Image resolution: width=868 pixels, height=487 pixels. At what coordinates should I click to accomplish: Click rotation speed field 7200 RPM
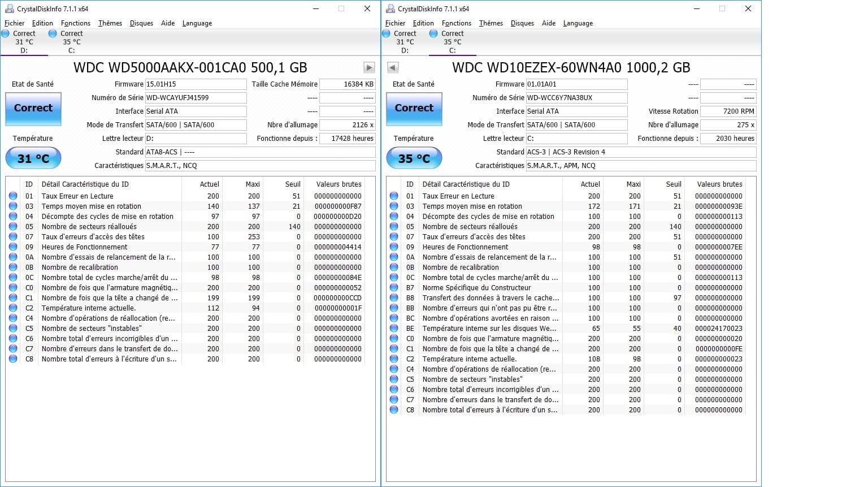pos(728,111)
